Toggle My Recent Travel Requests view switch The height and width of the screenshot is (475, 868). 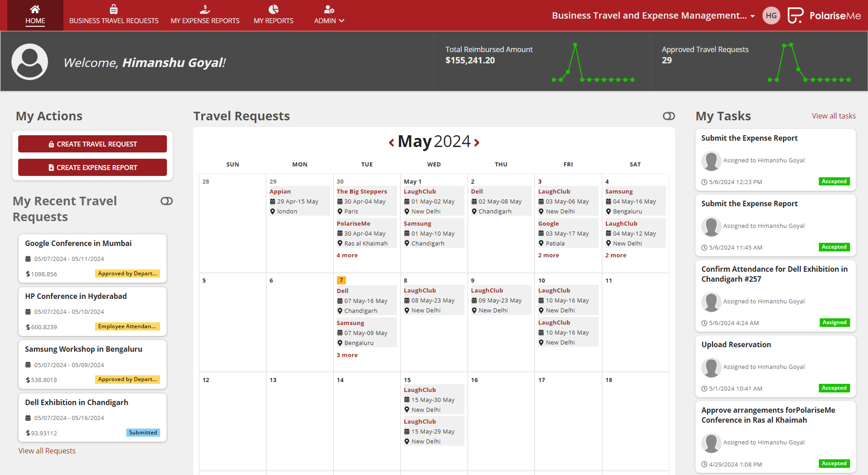point(166,201)
